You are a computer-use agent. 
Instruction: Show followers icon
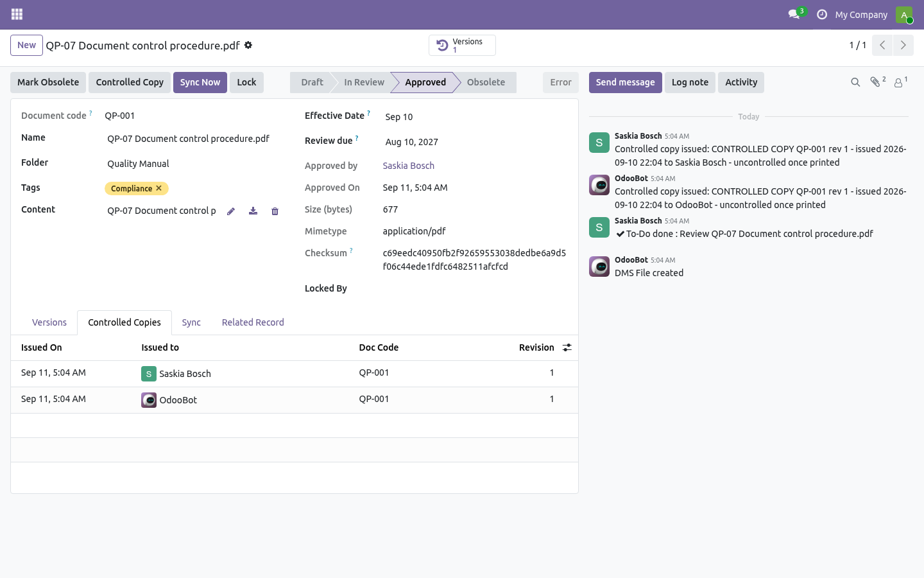[x=901, y=82]
